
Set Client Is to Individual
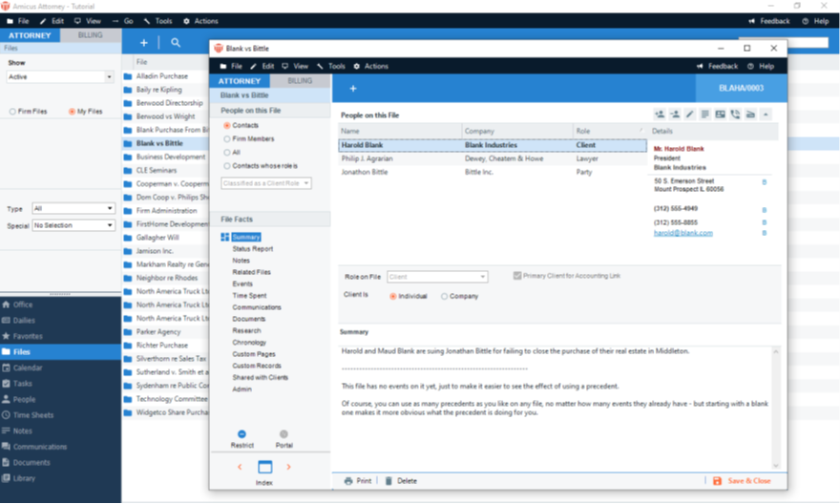[x=392, y=296]
